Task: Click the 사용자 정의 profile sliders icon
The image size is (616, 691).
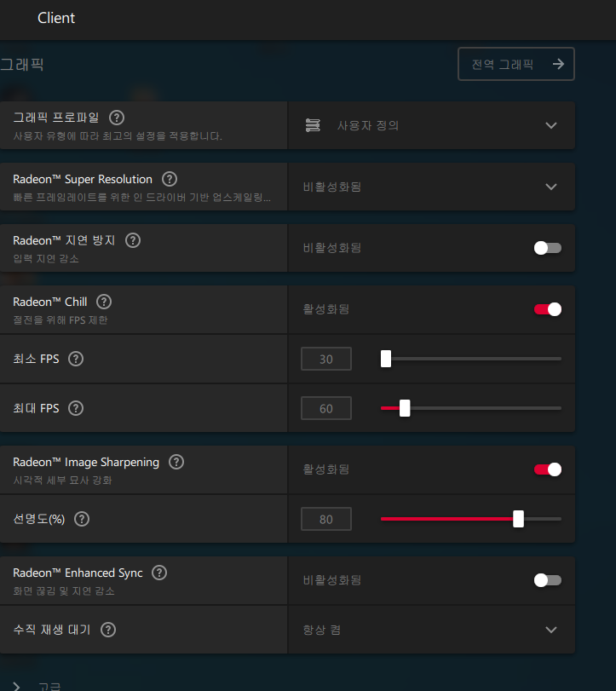Action: click(x=313, y=125)
